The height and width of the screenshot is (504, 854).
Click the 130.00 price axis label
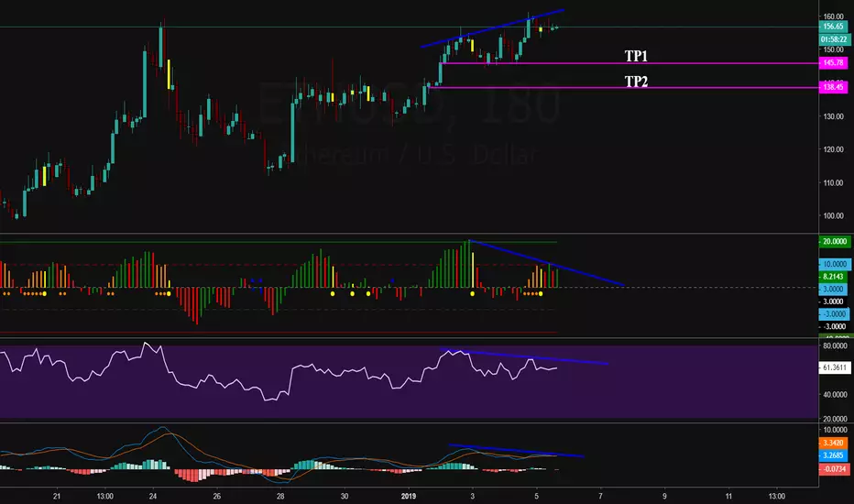(833, 116)
